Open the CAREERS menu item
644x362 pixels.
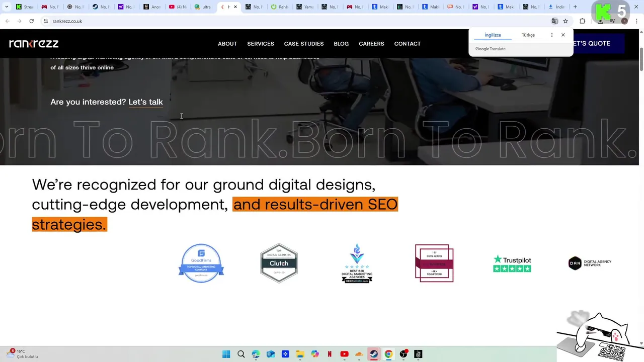[371, 44]
